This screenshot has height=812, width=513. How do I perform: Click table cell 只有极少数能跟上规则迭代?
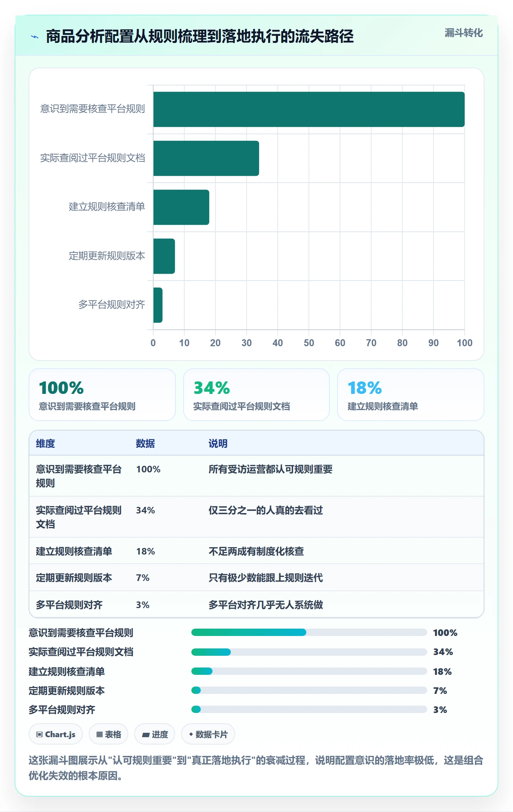pyautogui.click(x=266, y=578)
